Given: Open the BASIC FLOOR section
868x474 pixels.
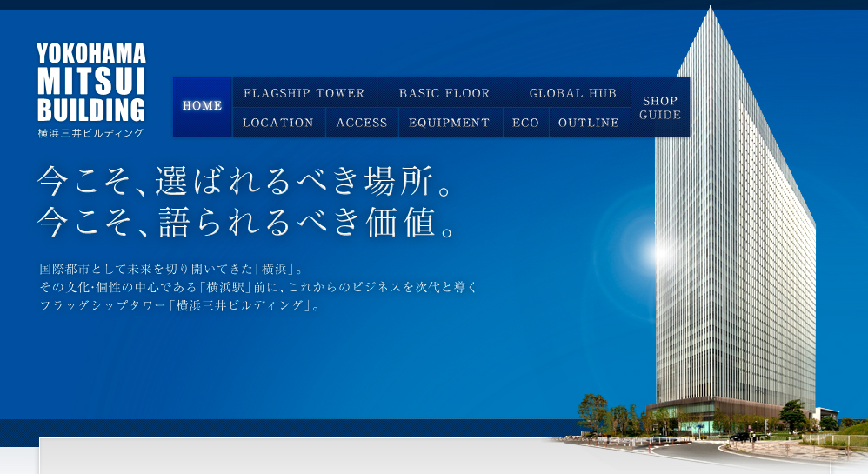Looking at the screenshot, I should (446, 92).
